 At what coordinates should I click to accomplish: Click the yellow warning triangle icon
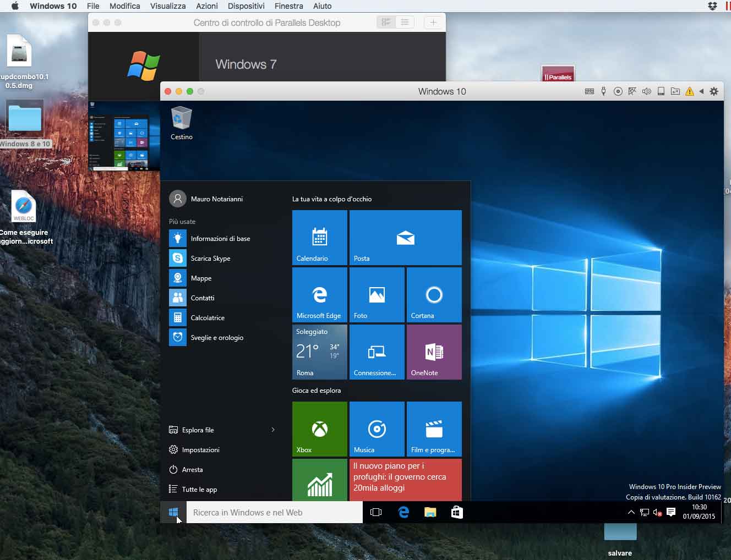(689, 91)
